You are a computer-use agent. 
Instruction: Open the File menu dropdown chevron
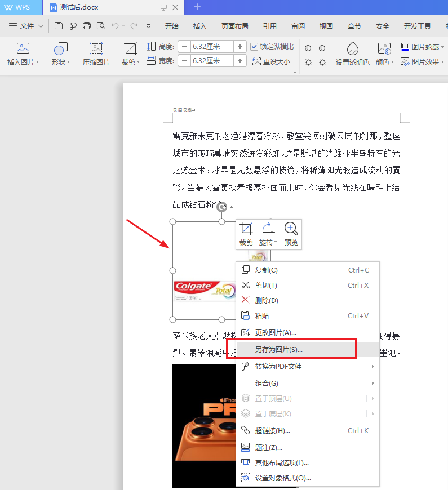tap(41, 26)
